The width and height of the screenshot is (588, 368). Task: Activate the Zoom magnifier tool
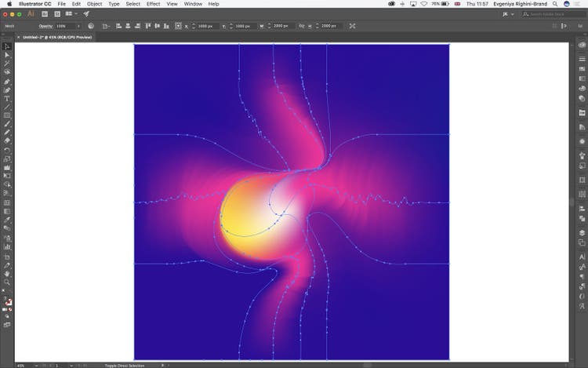click(7, 282)
